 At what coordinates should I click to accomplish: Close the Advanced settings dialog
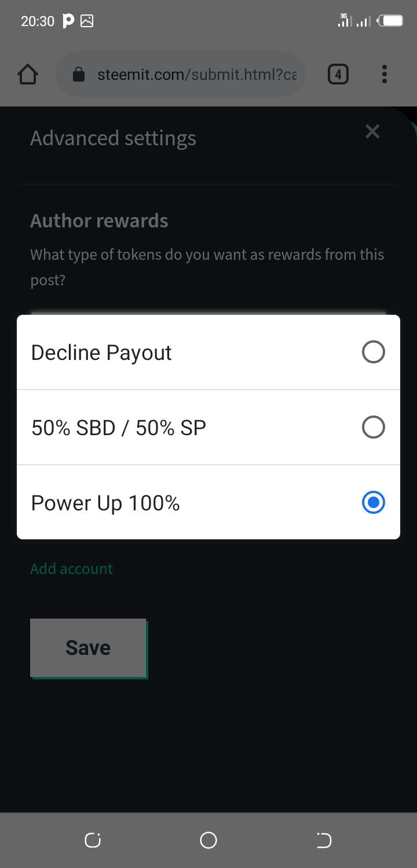coord(372,132)
